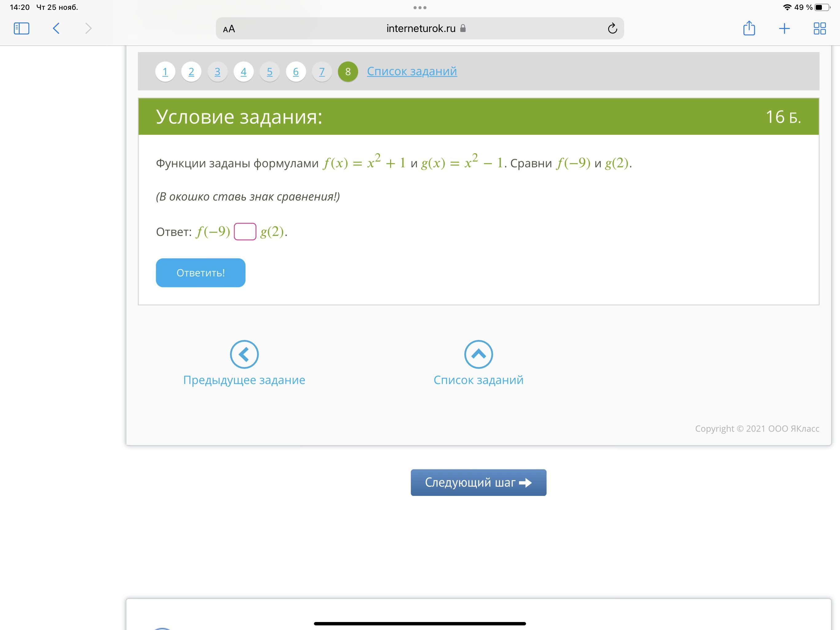Focus the comparison sign answer box
Screen dimensions: 840x630
245,231
